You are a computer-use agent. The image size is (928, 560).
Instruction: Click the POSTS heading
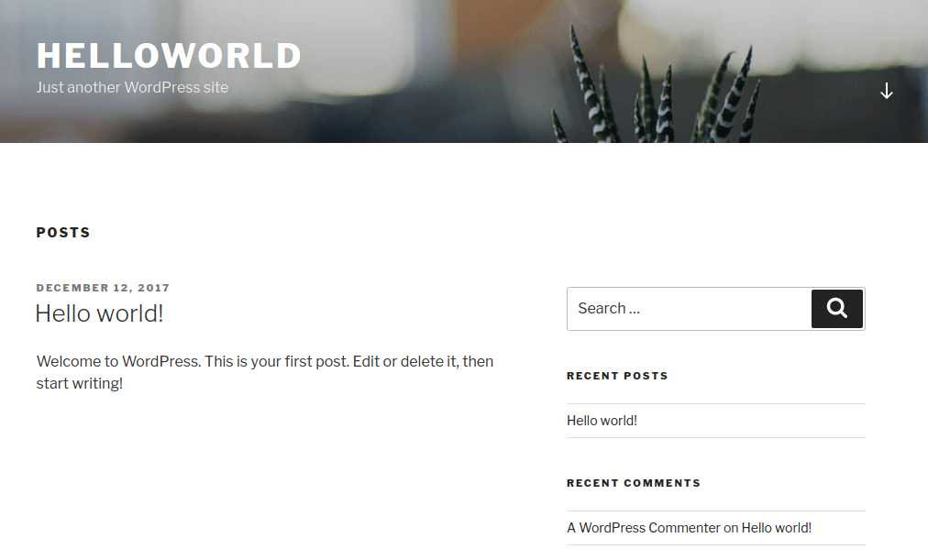63,233
